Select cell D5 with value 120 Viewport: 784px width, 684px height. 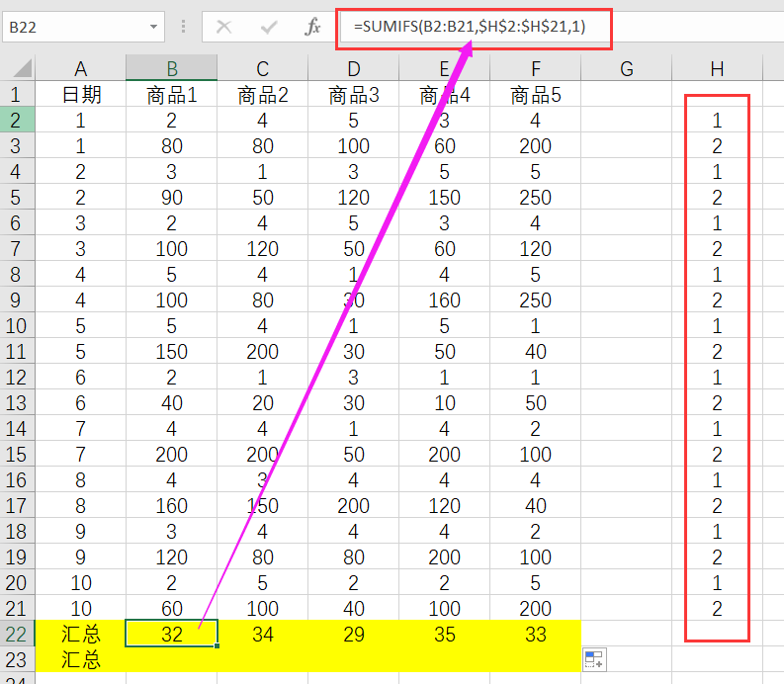(x=354, y=197)
